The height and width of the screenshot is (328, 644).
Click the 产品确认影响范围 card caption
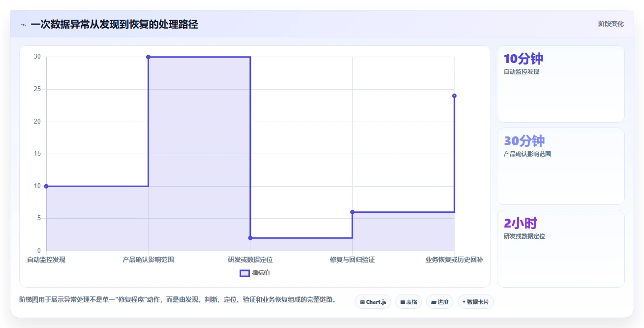pos(527,154)
